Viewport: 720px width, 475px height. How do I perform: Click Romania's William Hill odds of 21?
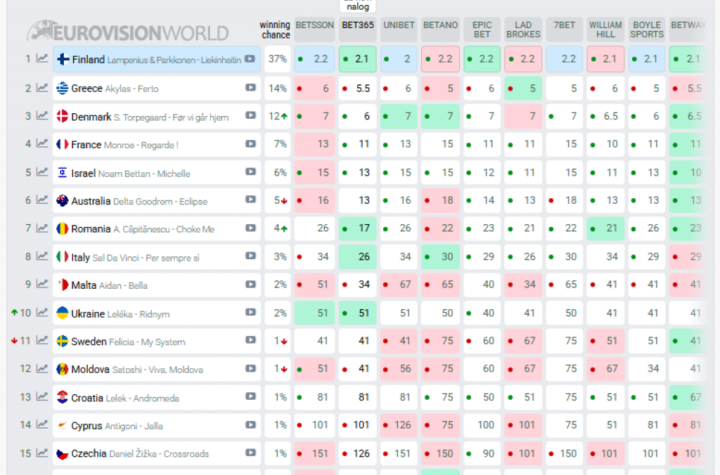(x=606, y=228)
